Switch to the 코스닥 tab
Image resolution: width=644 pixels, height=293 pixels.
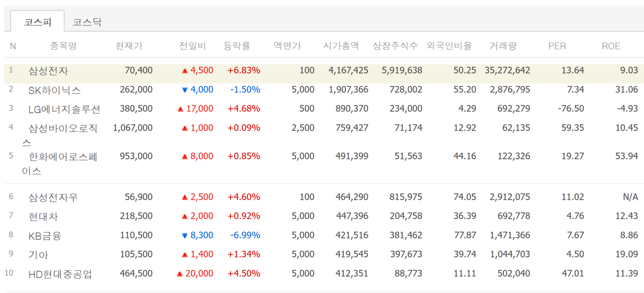coord(88,22)
